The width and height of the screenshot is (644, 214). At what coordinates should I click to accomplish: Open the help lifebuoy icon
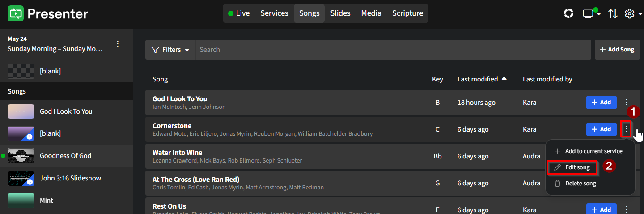coord(568,13)
